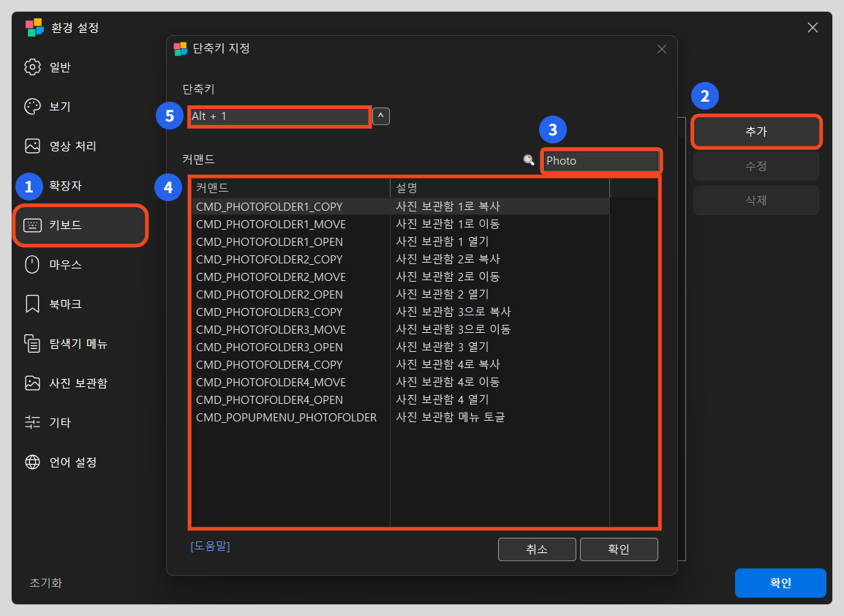The width and height of the screenshot is (844, 616).
Task: Open the [도움말] help link
Action: tap(211, 546)
